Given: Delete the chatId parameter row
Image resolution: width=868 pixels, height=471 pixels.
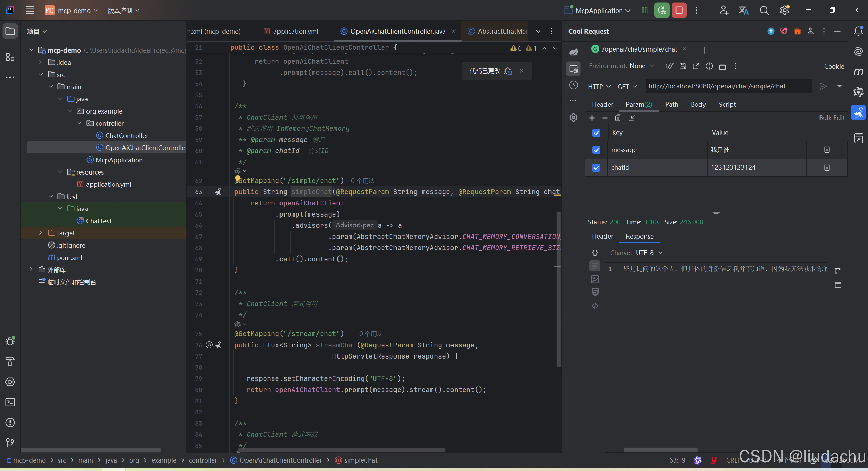Looking at the screenshot, I should coord(827,167).
